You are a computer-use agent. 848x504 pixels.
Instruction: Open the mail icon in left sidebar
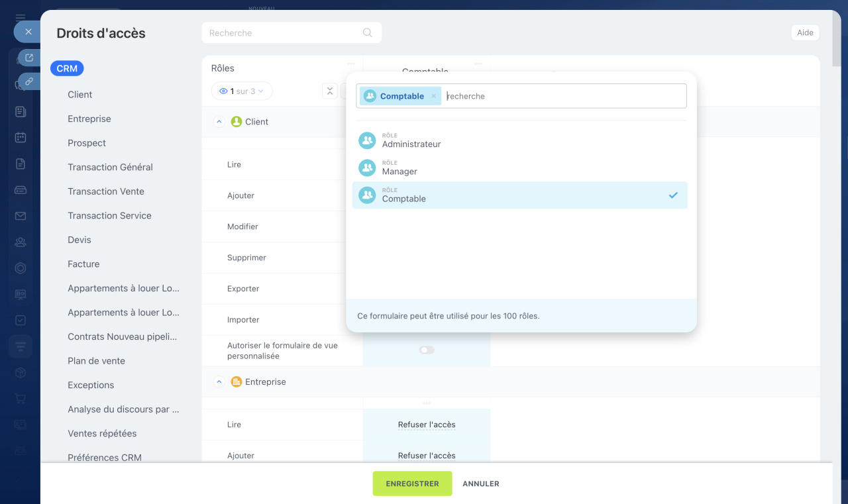pos(21,216)
